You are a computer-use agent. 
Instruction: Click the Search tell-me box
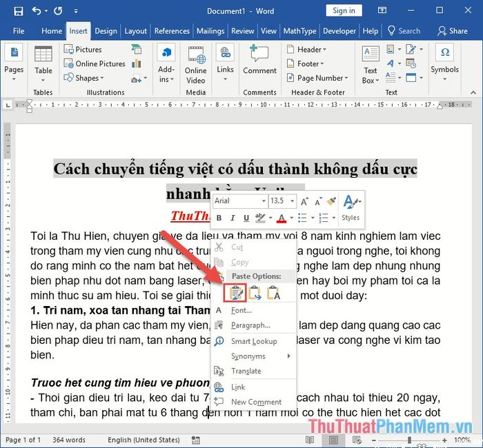pos(404,31)
